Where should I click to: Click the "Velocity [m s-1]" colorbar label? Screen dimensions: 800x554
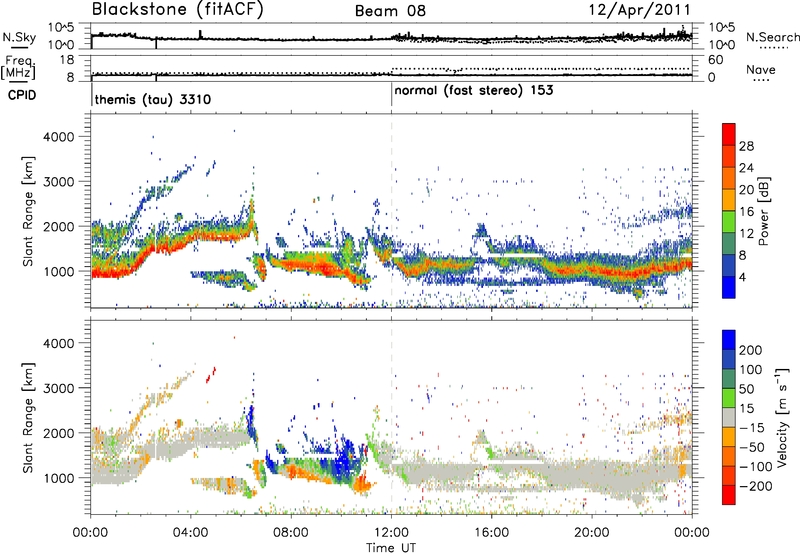click(782, 417)
